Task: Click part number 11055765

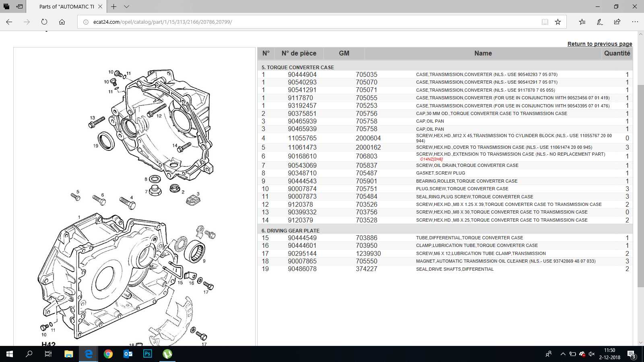Action: [x=302, y=138]
